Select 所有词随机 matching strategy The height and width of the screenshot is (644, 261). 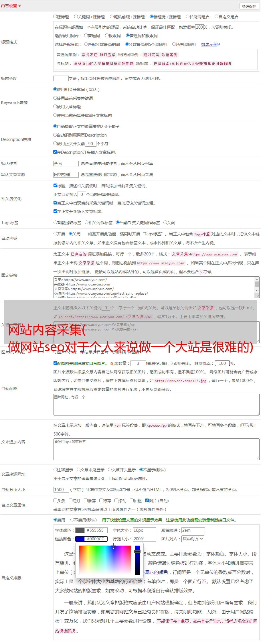pyautogui.click(x=174, y=44)
